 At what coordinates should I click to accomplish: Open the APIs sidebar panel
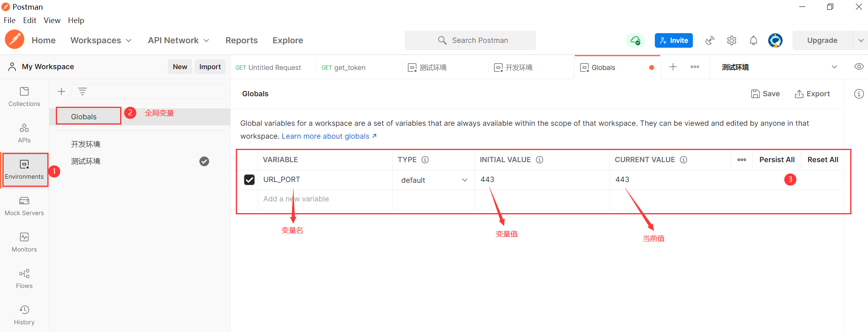tap(24, 133)
